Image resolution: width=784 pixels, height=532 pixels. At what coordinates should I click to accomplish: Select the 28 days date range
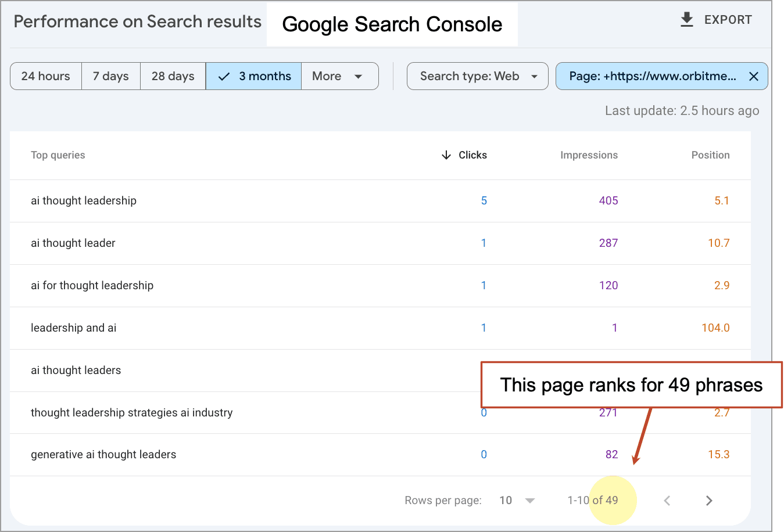tap(173, 76)
